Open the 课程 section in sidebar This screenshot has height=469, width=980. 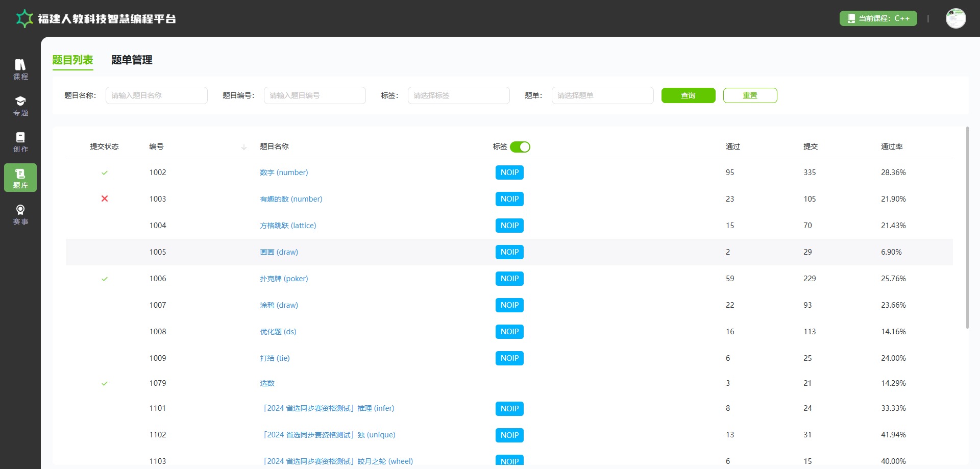click(x=20, y=69)
